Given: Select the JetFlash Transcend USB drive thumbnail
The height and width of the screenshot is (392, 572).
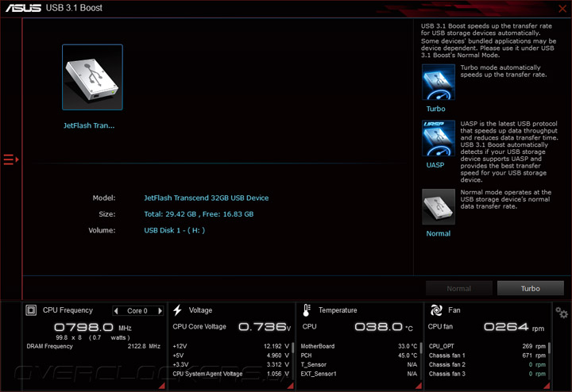Looking at the screenshot, I should (92, 77).
